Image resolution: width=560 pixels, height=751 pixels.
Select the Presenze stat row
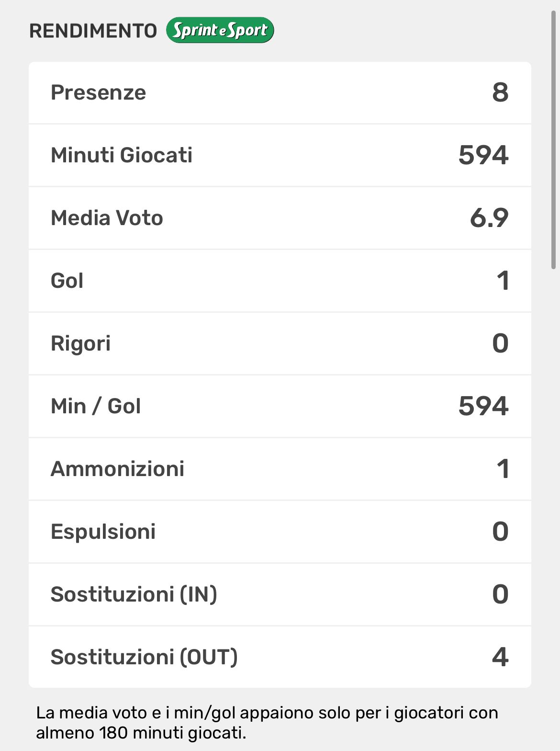[280, 92]
